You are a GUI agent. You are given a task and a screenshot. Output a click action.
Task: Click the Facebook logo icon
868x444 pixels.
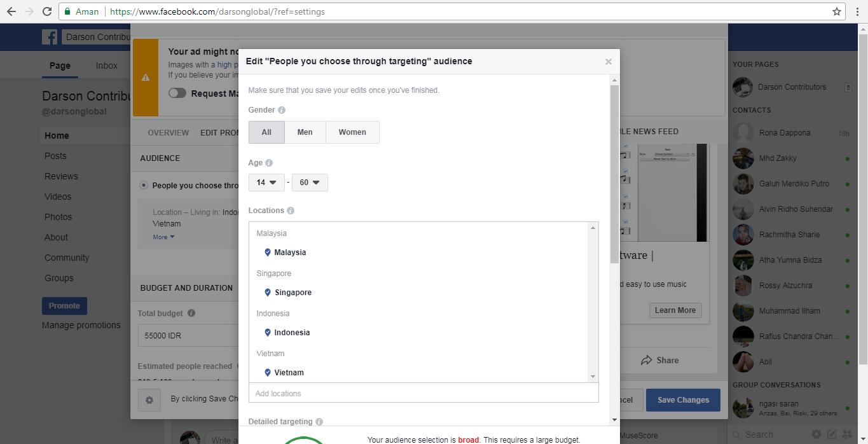[x=50, y=37]
